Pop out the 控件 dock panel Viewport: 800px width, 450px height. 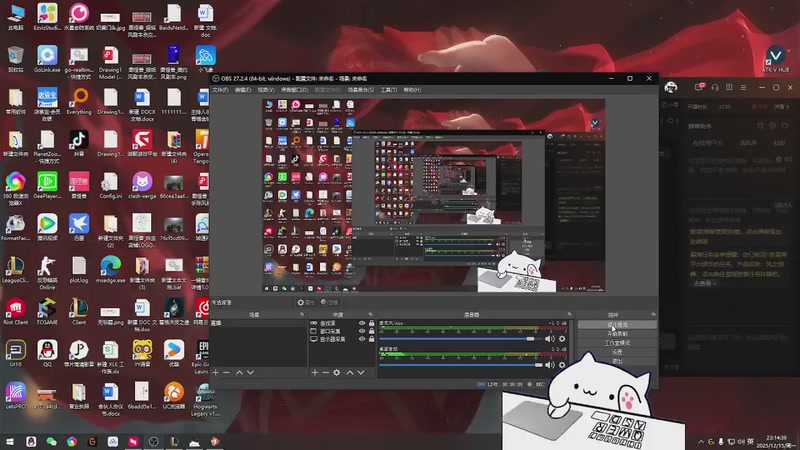coord(654,314)
